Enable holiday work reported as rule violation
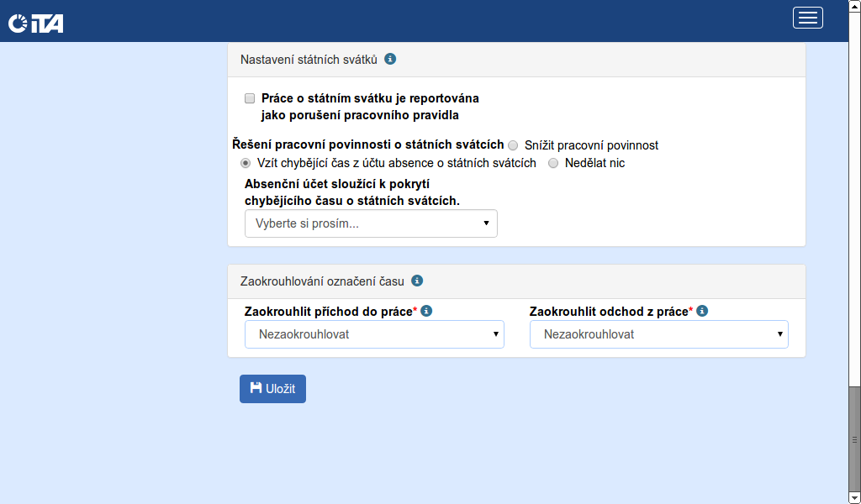 pos(250,98)
